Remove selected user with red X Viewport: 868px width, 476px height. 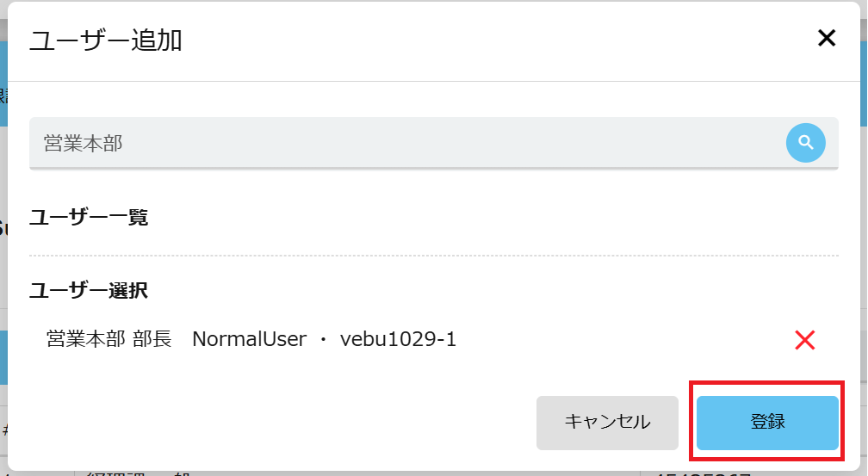804,340
